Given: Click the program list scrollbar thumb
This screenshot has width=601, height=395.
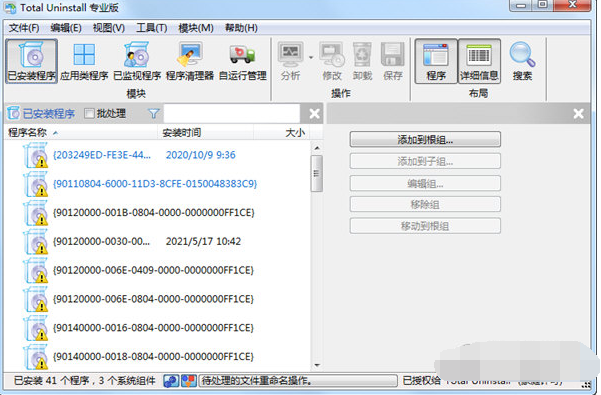Looking at the screenshot, I should point(317,173).
